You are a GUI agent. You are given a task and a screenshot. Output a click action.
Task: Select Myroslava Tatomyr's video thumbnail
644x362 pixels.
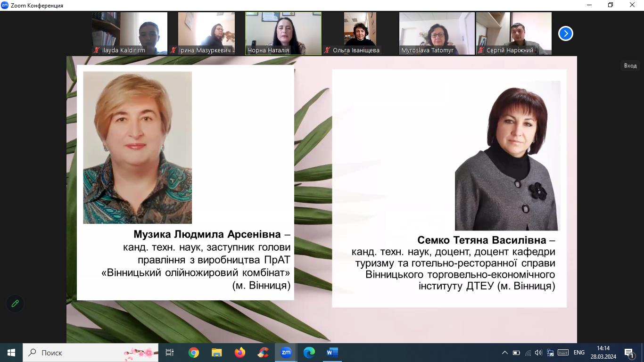coord(437,33)
